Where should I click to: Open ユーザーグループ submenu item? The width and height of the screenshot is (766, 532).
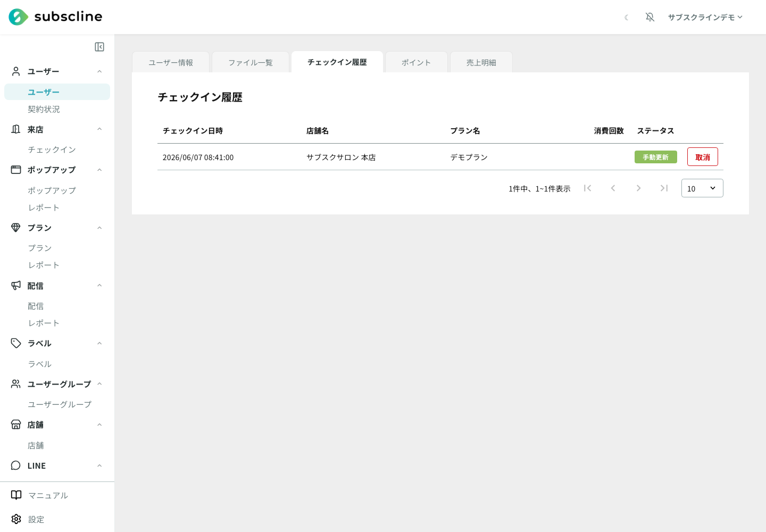click(60, 404)
